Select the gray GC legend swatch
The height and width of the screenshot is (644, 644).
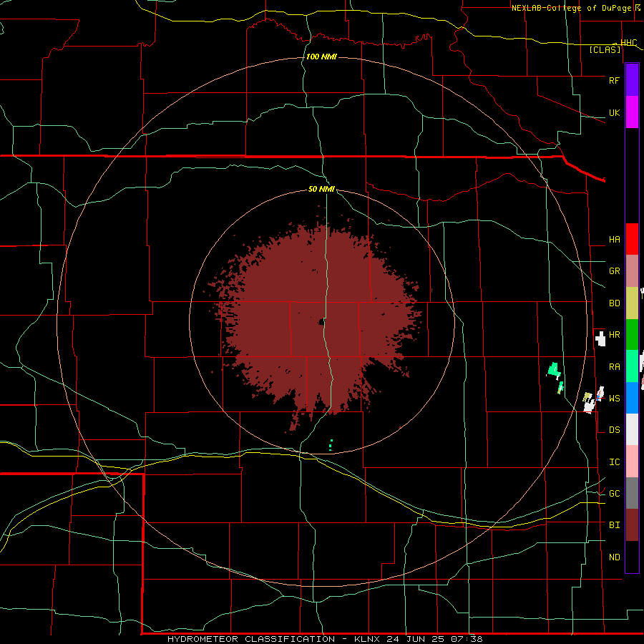632,493
